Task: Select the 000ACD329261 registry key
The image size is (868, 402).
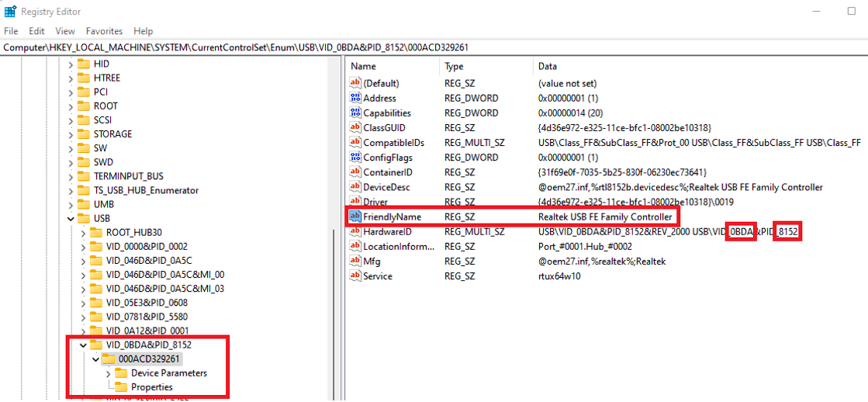Action: [149, 359]
